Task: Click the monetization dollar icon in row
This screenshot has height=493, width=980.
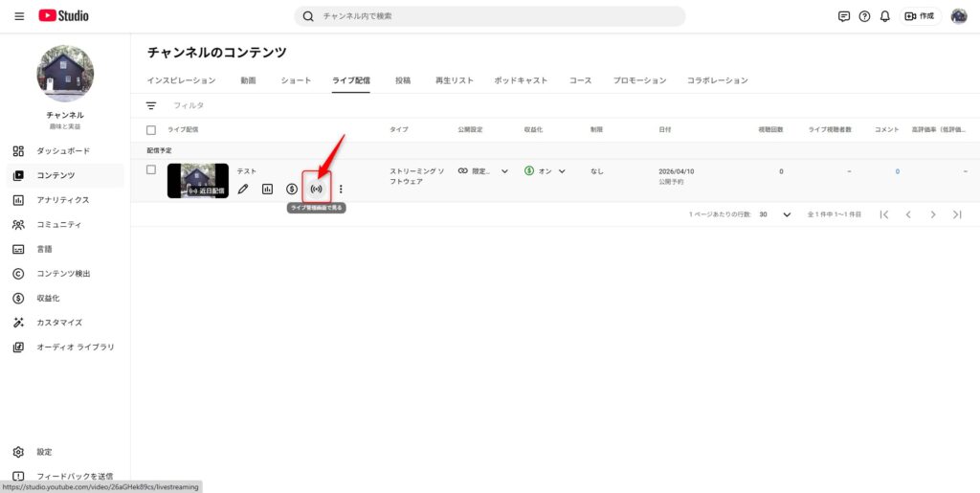Action: point(292,189)
